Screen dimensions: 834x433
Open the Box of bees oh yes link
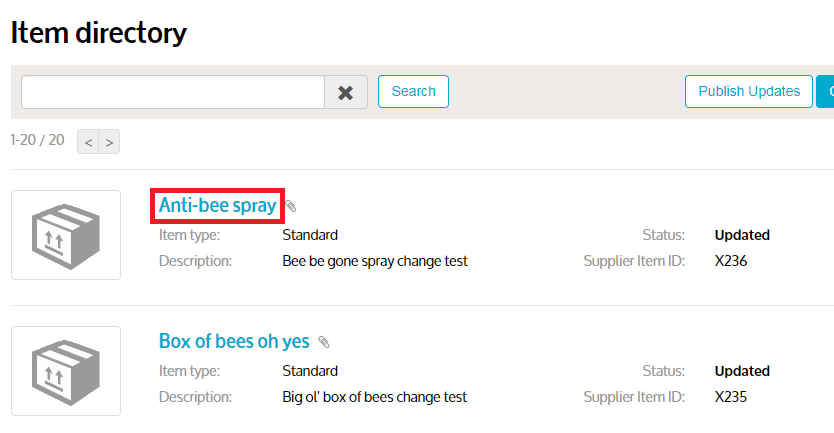point(234,341)
